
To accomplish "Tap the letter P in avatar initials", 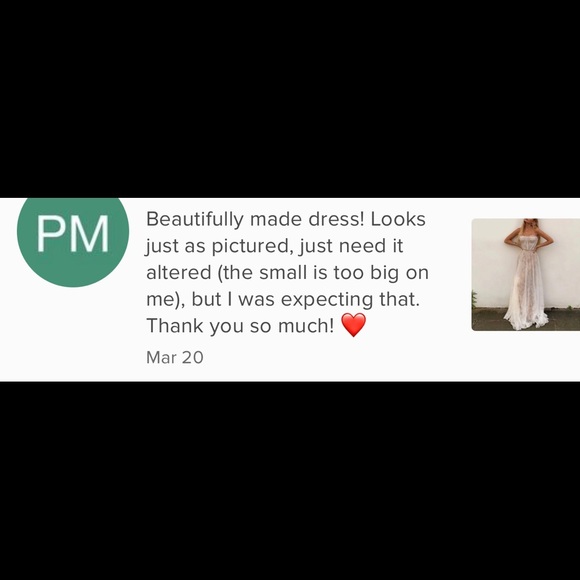I will pos(50,235).
